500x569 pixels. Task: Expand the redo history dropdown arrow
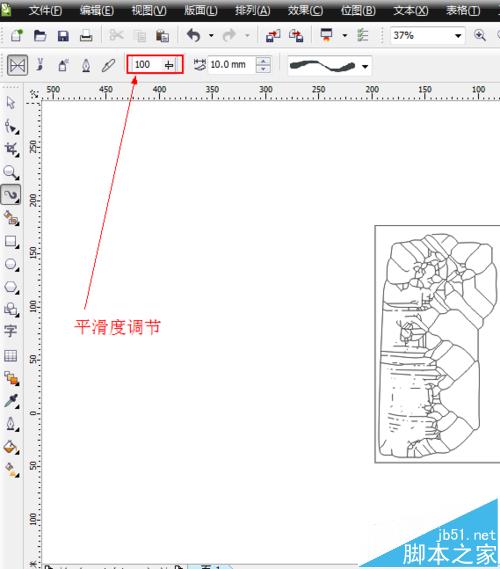247,36
